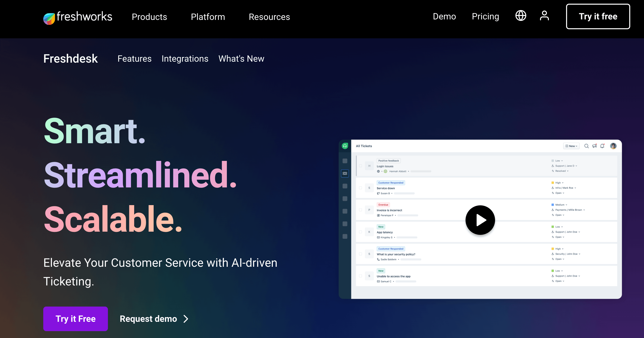Image resolution: width=644 pixels, height=338 pixels.
Task: Open the language selector globe icon
Action: pyautogui.click(x=521, y=16)
